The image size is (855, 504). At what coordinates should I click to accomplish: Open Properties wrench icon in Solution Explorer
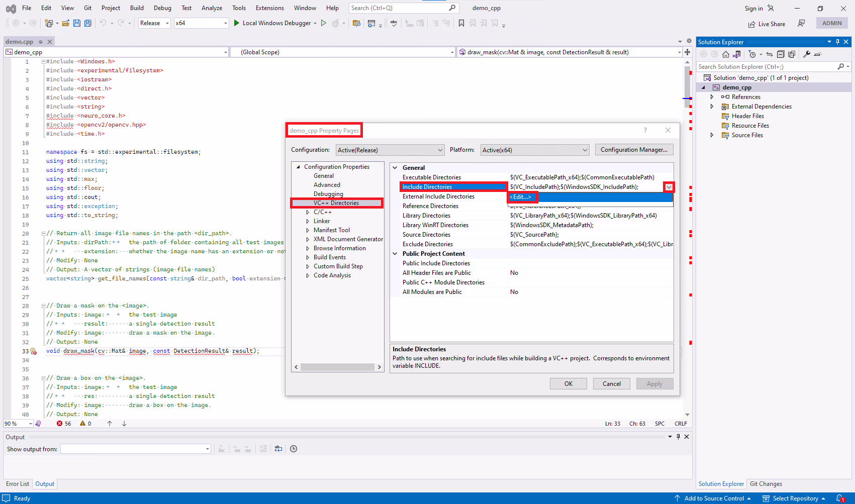click(807, 54)
